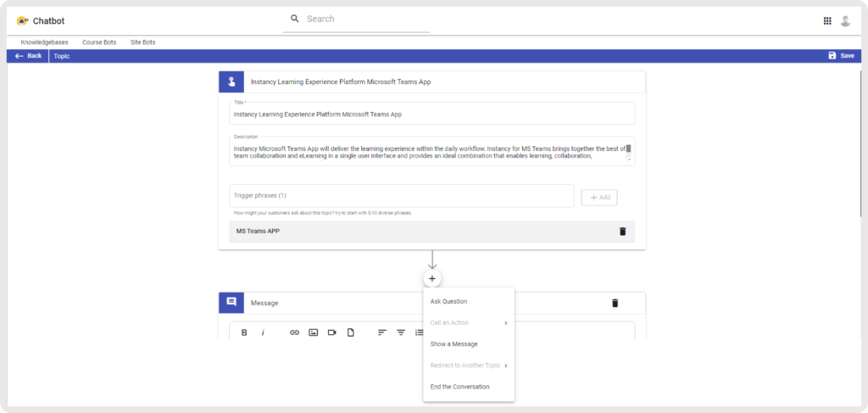868x413 pixels.
Task: Center align message text
Action: coord(401,332)
